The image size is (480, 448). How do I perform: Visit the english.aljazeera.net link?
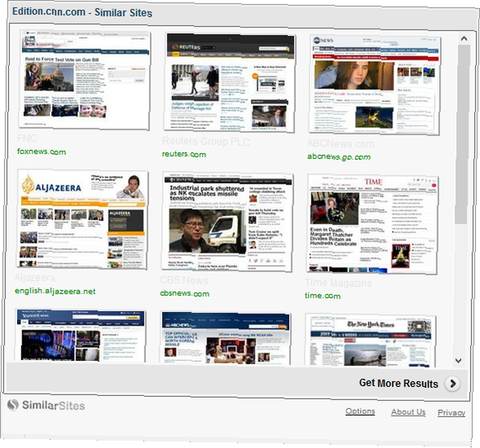(55, 291)
